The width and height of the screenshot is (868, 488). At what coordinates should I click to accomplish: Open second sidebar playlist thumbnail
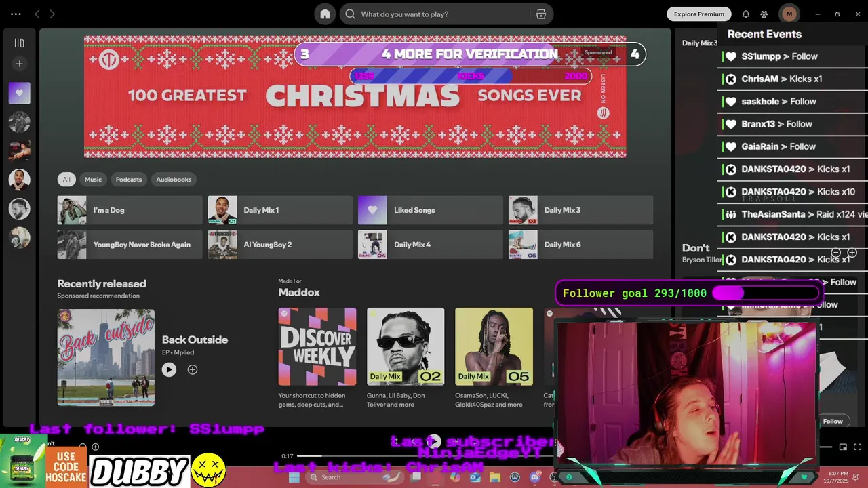[x=19, y=122]
